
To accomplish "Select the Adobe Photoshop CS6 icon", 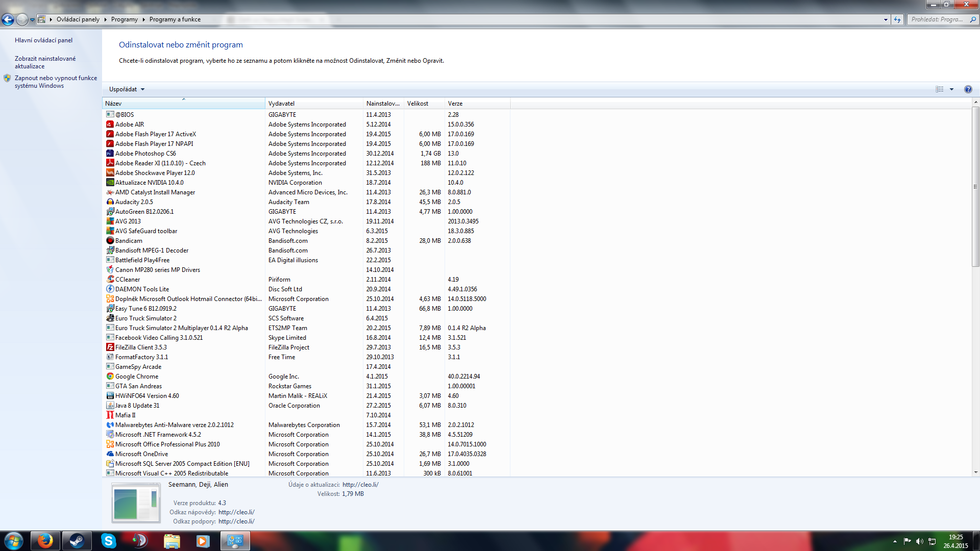I will pyautogui.click(x=110, y=154).
